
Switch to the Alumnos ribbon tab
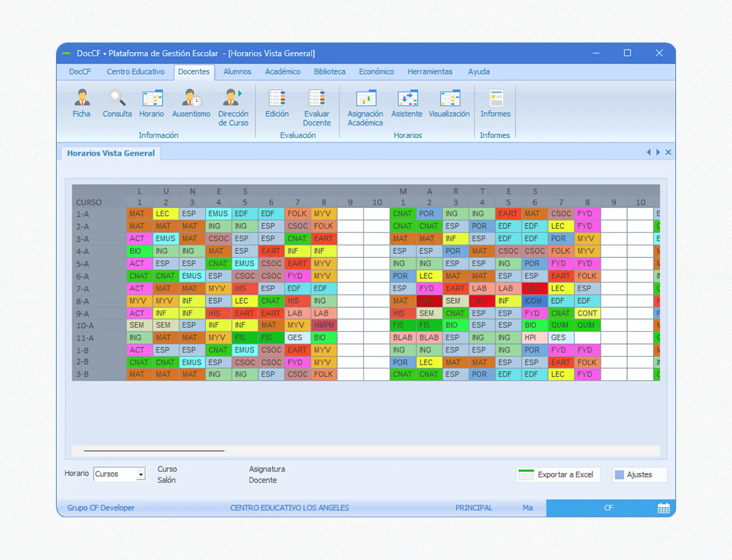point(237,72)
